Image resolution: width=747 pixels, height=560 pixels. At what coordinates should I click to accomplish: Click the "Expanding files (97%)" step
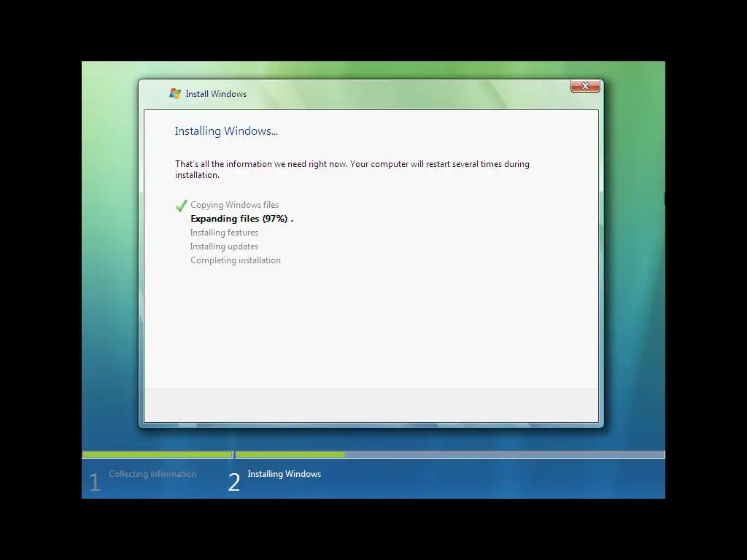[x=241, y=219]
